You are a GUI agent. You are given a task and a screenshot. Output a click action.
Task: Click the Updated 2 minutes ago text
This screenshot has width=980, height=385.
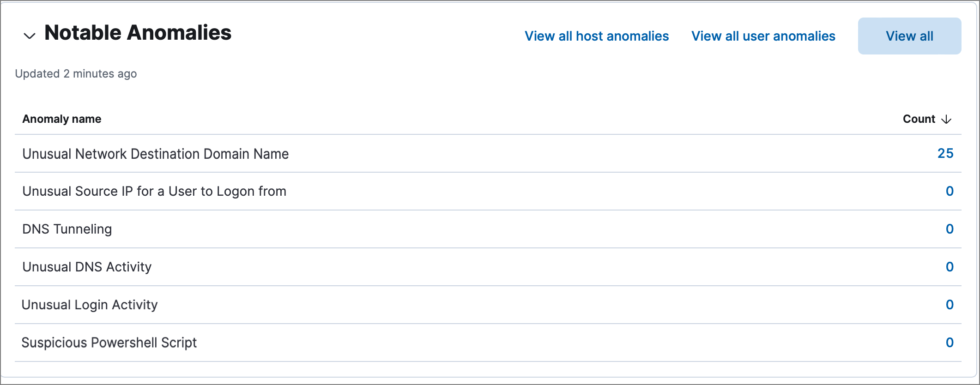coord(76,73)
